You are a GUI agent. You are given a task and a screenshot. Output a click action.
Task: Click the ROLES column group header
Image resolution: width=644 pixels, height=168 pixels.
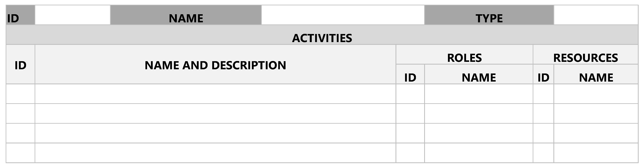464,55
